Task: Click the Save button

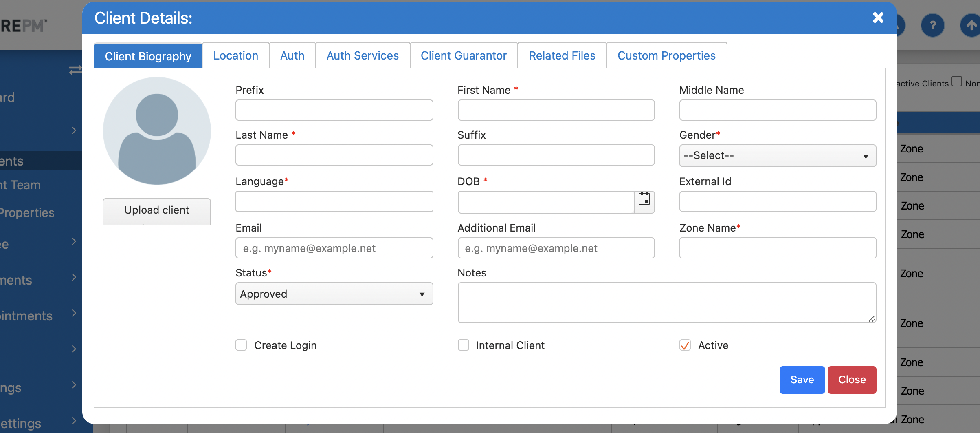Action: coord(802,380)
